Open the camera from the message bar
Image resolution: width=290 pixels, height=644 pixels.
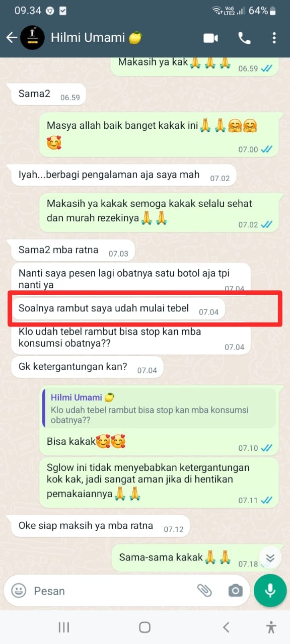pos(235,591)
